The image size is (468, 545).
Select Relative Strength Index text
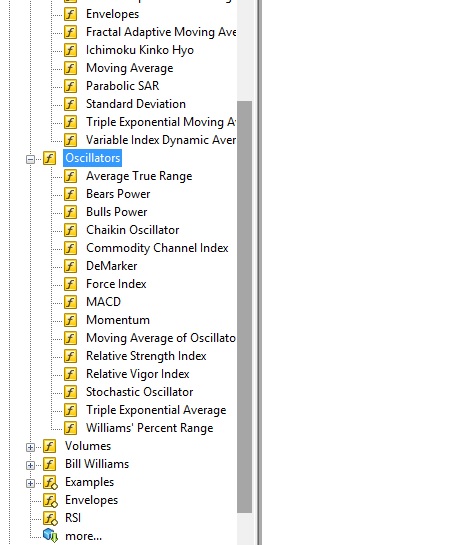pyautogui.click(x=146, y=356)
